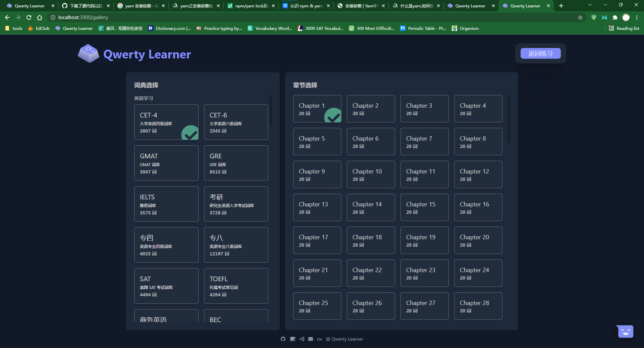Click the AdGuard shield icon in toolbar
The height and width of the screenshot is (348, 644).
(x=594, y=17)
